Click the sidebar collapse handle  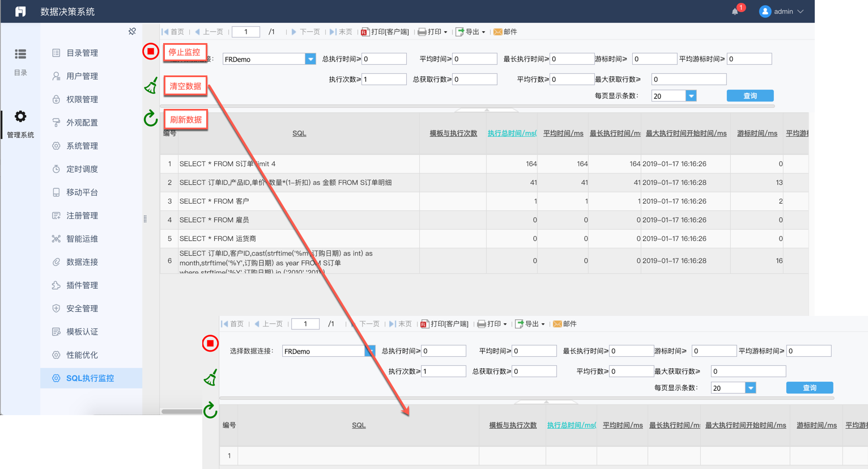coord(145,219)
